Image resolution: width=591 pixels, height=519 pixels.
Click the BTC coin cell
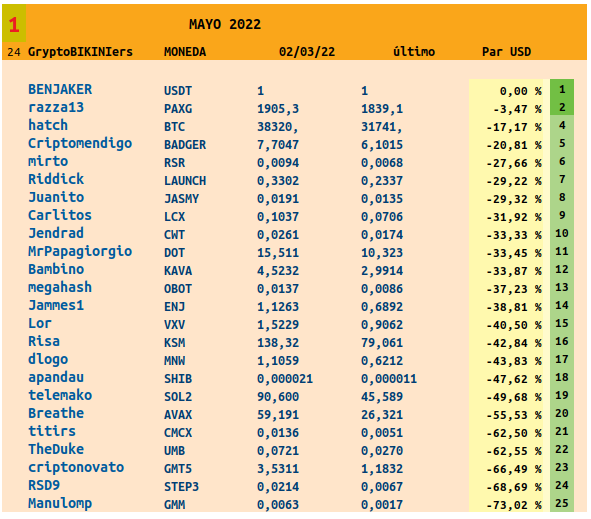pyautogui.click(x=174, y=127)
